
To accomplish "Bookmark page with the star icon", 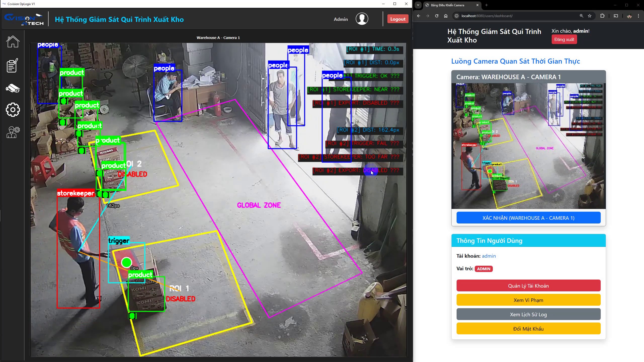I will click(590, 16).
